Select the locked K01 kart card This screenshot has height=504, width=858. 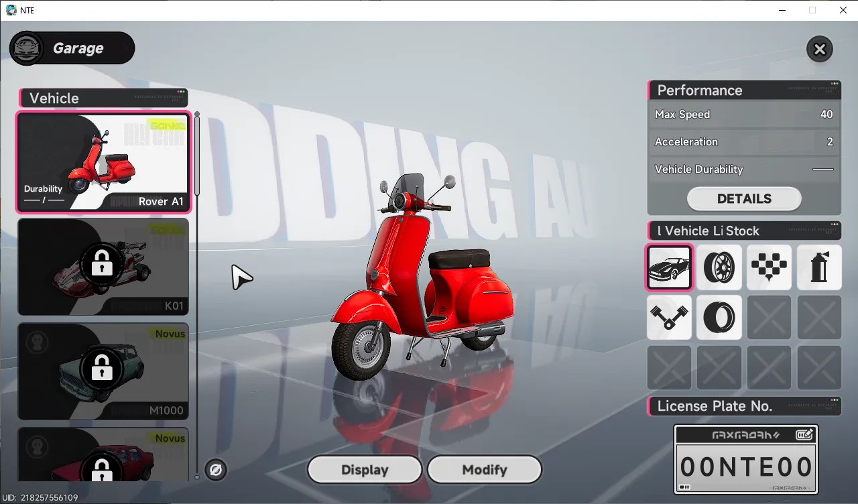(x=103, y=267)
